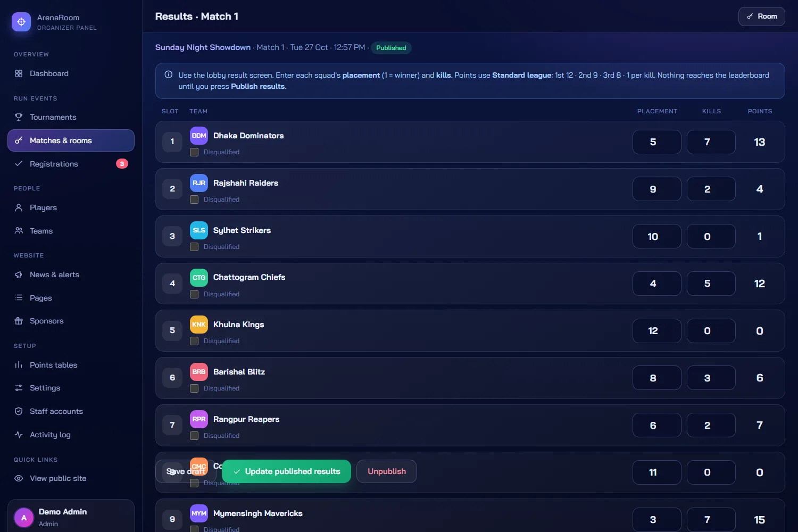Edit Rajshahi Raiders kills field

(711, 189)
